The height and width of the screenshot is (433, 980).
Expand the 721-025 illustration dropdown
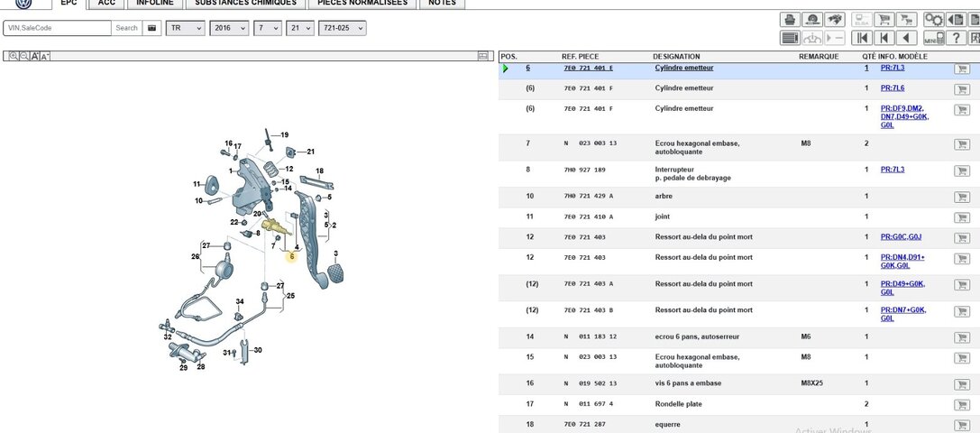[x=343, y=28]
